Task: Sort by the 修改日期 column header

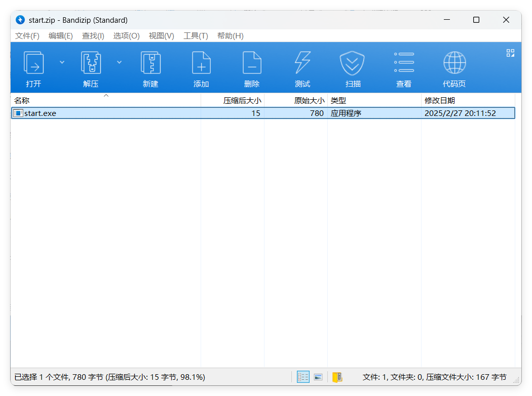Action: 468,100
